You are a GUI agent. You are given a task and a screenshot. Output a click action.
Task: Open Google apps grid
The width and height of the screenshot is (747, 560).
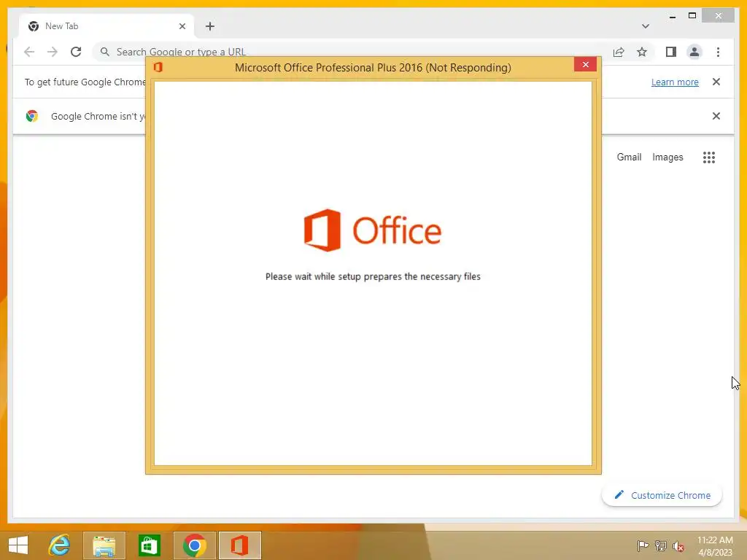709,157
